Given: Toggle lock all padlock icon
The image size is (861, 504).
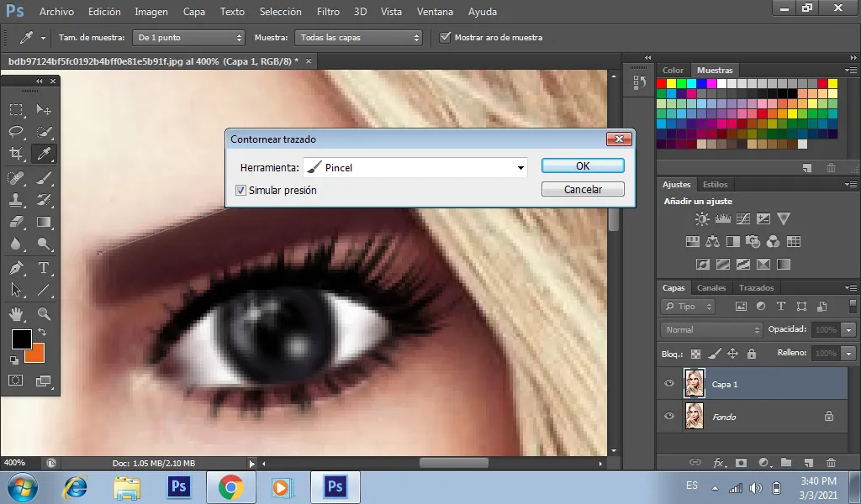Looking at the screenshot, I should [751, 354].
